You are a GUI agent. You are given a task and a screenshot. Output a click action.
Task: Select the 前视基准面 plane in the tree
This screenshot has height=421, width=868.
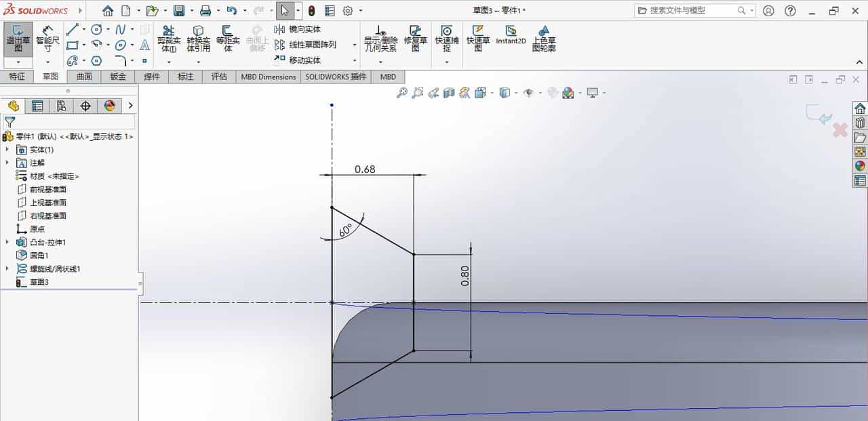coord(47,189)
